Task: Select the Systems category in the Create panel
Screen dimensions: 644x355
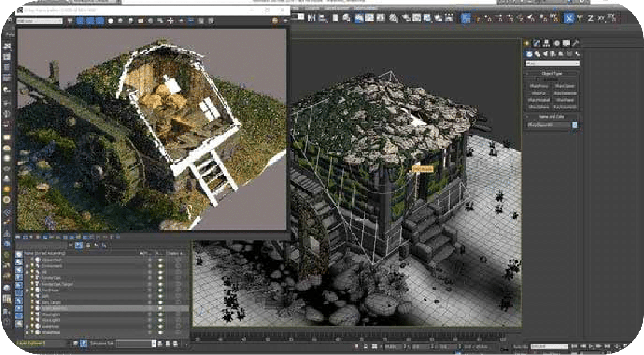Action: pyautogui.click(x=577, y=54)
